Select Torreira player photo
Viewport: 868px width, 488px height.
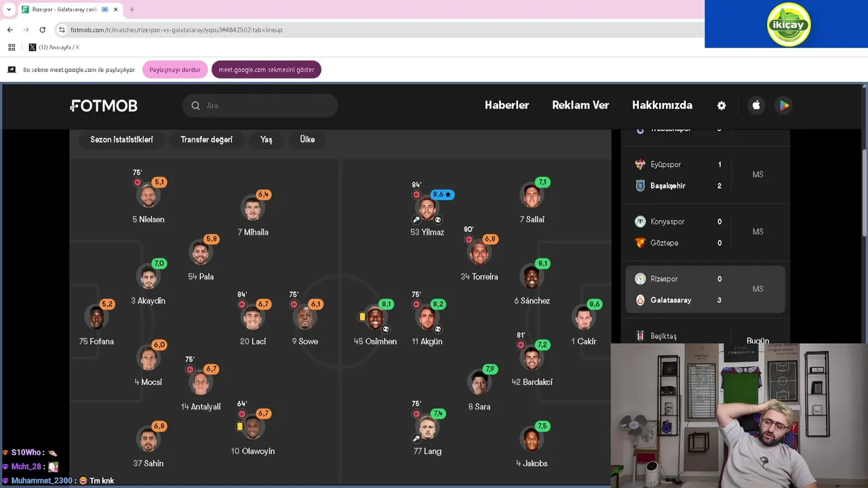479,253
